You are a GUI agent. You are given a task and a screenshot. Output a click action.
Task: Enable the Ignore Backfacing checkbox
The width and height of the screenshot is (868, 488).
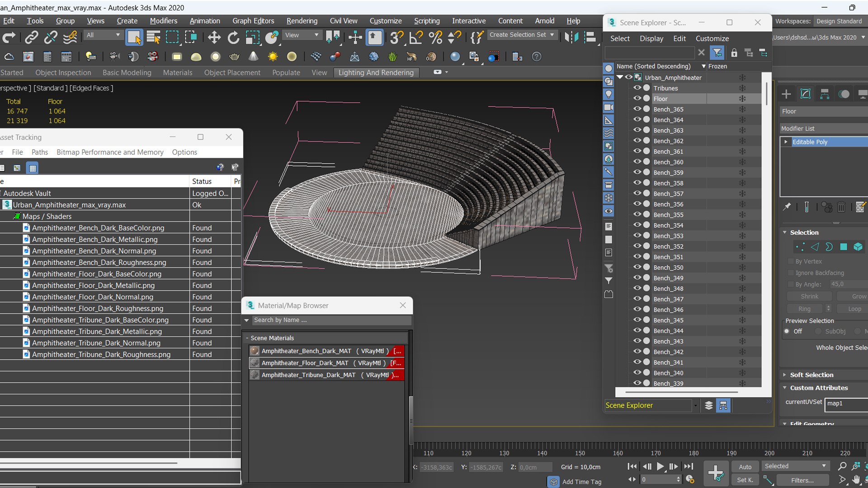791,273
